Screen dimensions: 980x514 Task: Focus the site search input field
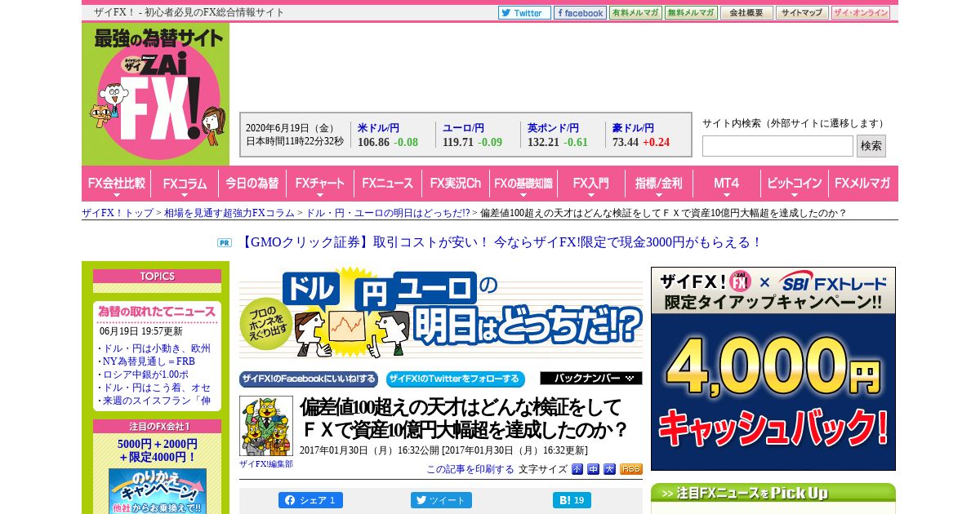pyautogui.click(x=777, y=146)
